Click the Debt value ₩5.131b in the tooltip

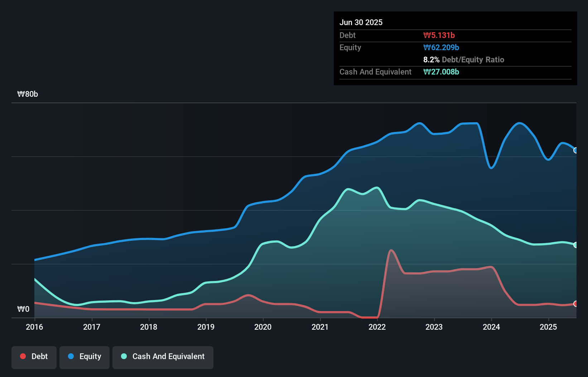pyautogui.click(x=439, y=35)
